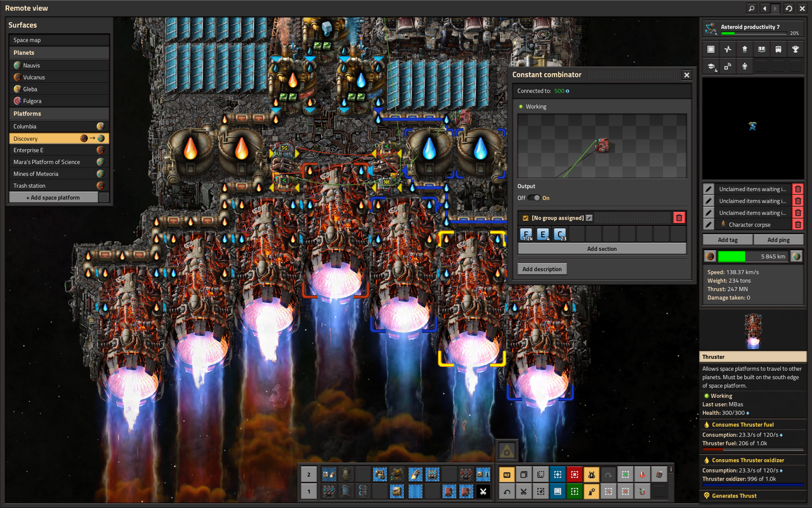The height and width of the screenshot is (508, 812).
Task: Open shortcut bar options dots
Action: point(671,470)
